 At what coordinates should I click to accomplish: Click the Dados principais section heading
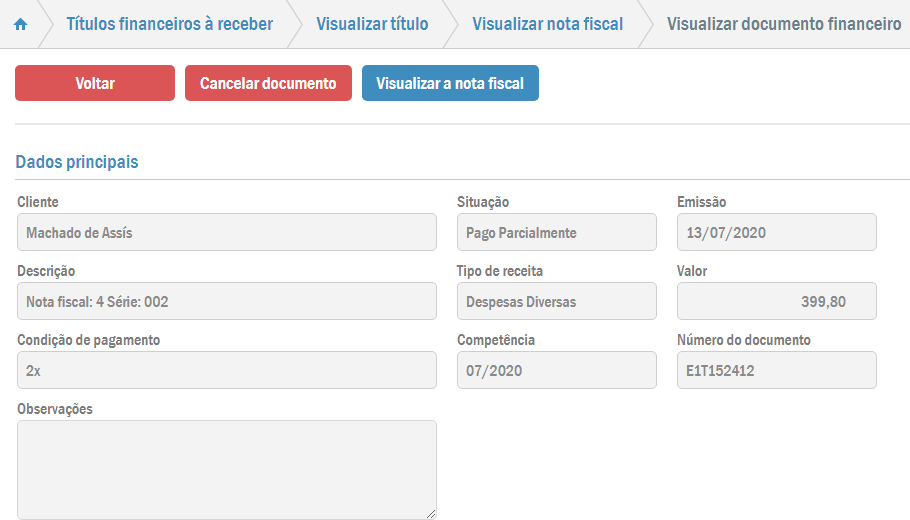click(x=77, y=162)
